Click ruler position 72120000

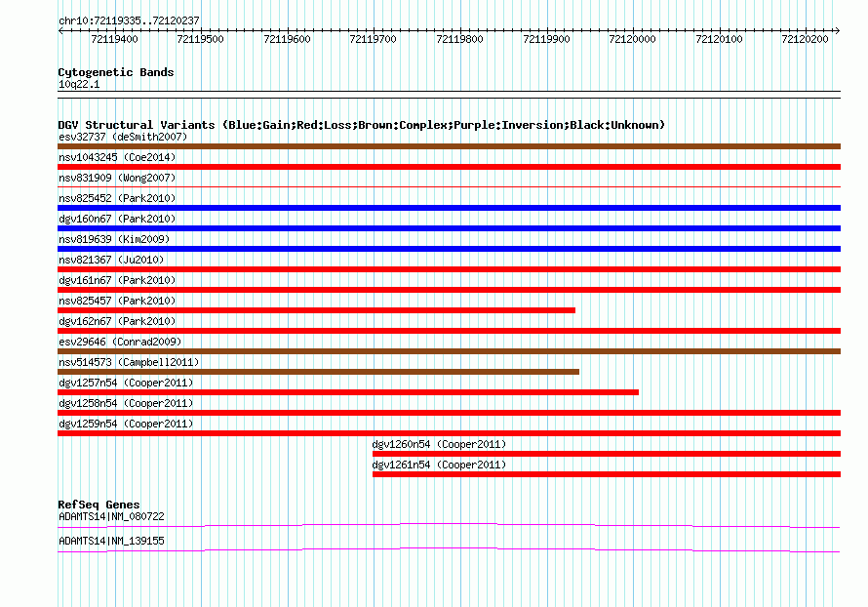click(632, 39)
